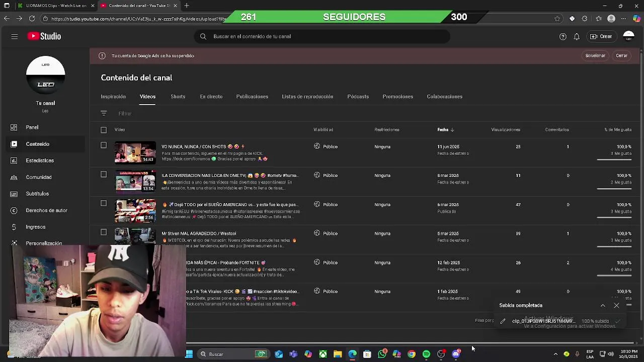Screen dimensions: 644x362
Task: Open the 13:14 OMETV conversation thumbnail
Action: (x=135, y=182)
